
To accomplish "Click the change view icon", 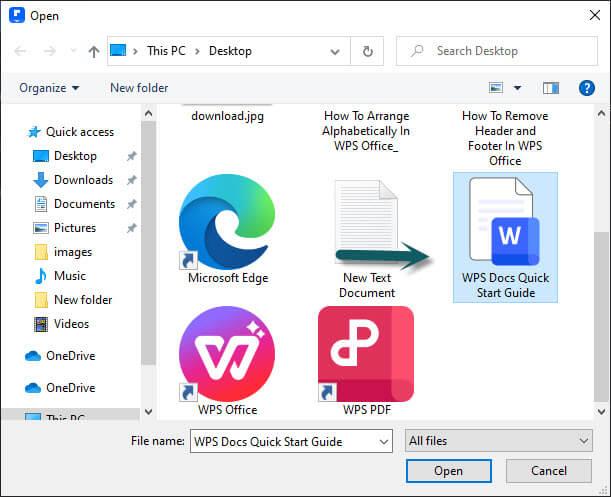I will [496, 88].
